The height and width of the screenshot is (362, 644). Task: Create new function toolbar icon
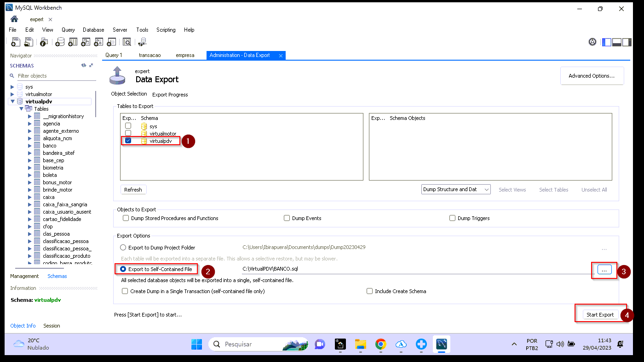tap(111, 42)
